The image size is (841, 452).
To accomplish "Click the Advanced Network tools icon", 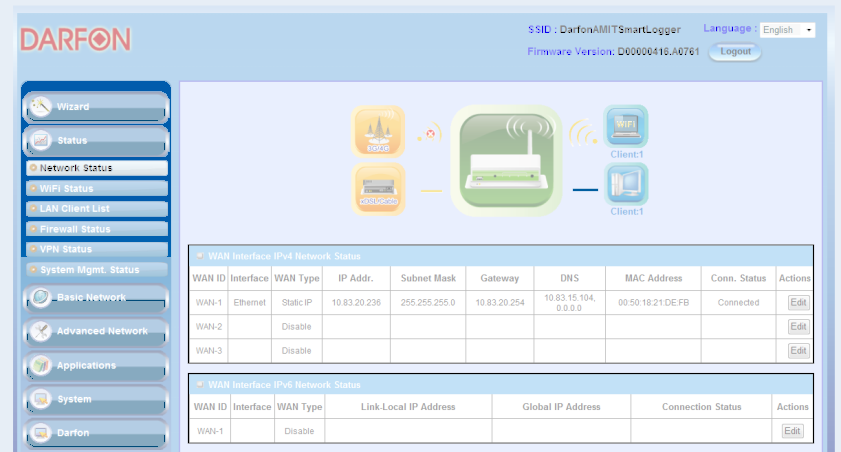I will [41, 331].
